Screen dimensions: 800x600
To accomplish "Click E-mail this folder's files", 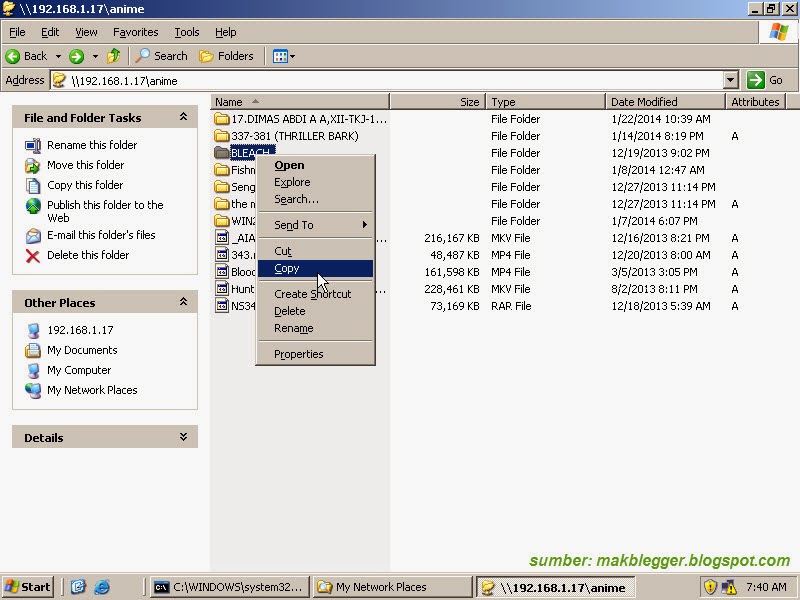I will click(x=101, y=235).
